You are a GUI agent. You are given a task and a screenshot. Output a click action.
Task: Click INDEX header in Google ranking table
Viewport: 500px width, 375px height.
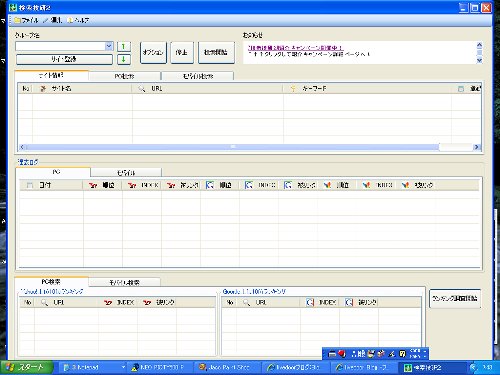click(320, 303)
